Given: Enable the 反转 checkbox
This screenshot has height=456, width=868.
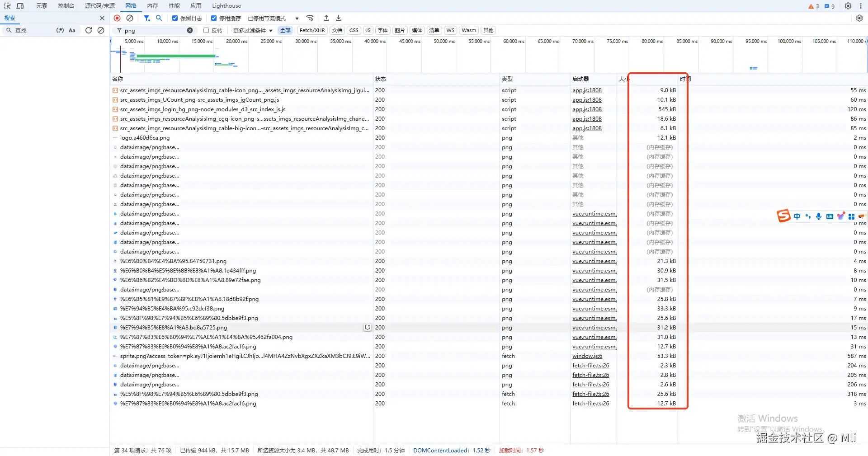Looking at the screenshot, I should tap(206, 30).
